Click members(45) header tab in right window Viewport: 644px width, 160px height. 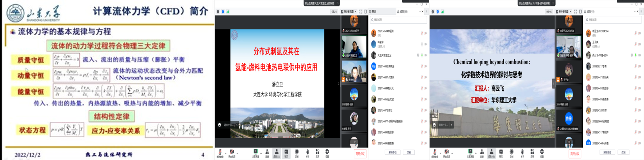tap(589, 12)
